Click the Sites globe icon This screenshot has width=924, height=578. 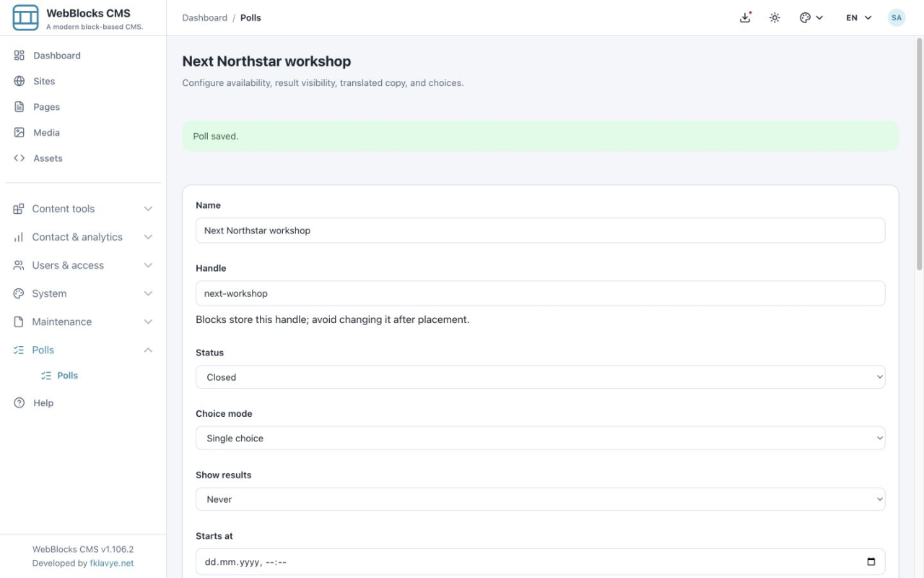19,81
